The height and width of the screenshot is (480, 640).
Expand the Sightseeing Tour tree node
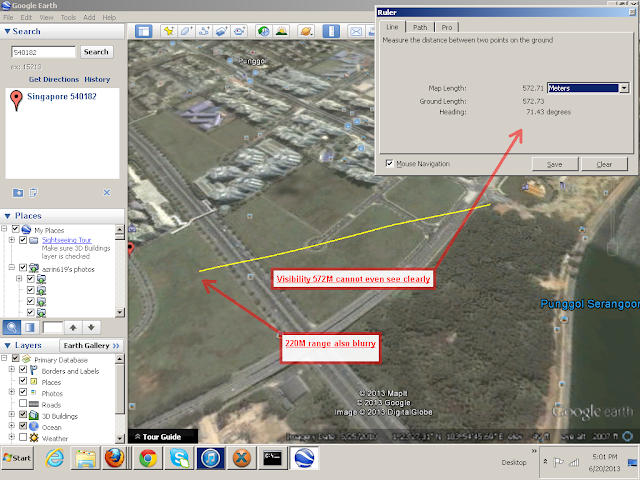12,240
